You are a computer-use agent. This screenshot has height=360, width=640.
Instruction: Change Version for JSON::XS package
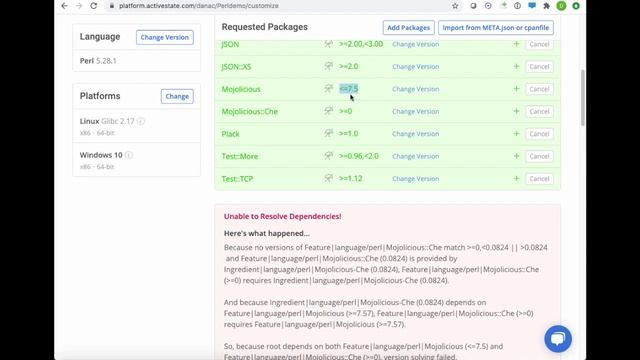click(x=416, y=67)
